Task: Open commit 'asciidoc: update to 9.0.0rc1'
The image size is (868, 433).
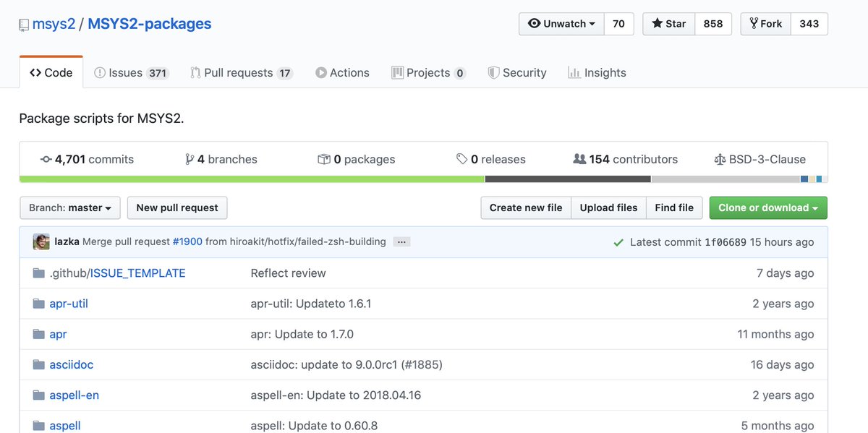Action: (x=324, y=364)
